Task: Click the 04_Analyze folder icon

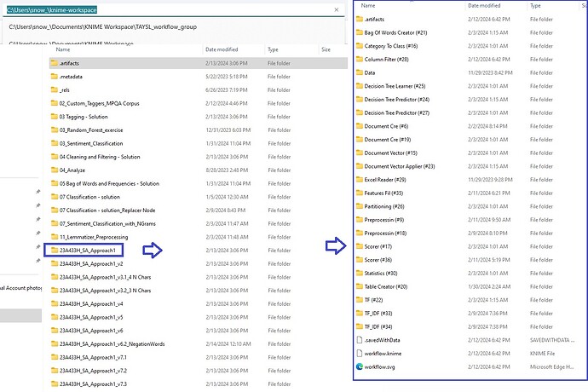Action: coord(55,170)
